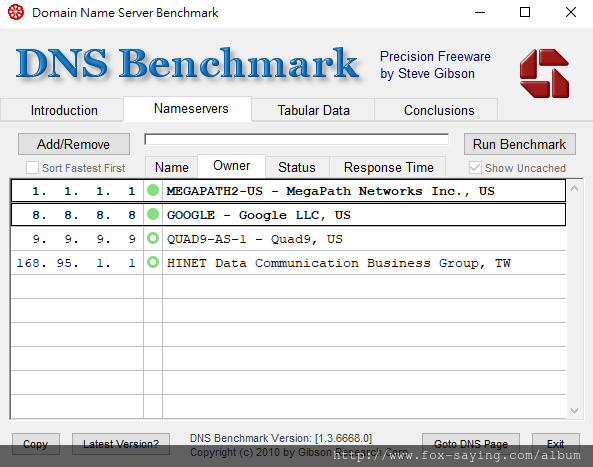Viewport: 593px width, 467px height.
Task: Click the list scrollbar up arrow
Action: (x=574, y=188)
